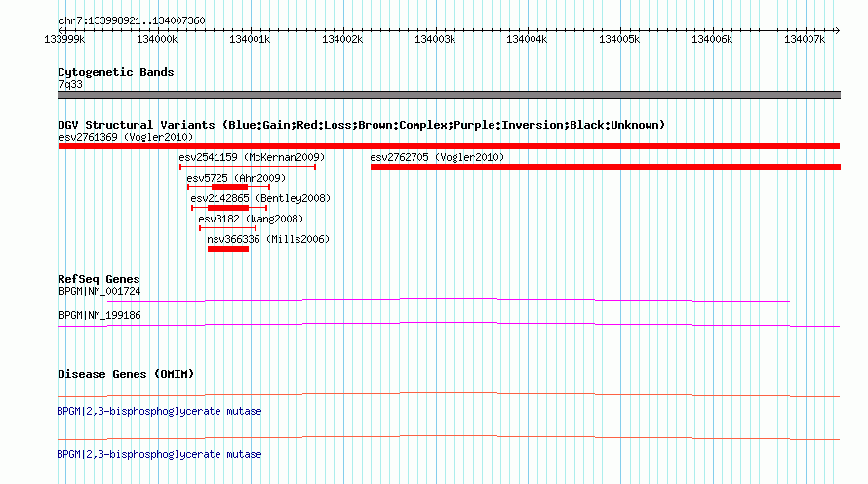Click the 134000k ruler tick label
Image resolution: width=868 pixels, height=484 pixels.
pyautogui.click(x=157, y=39)
